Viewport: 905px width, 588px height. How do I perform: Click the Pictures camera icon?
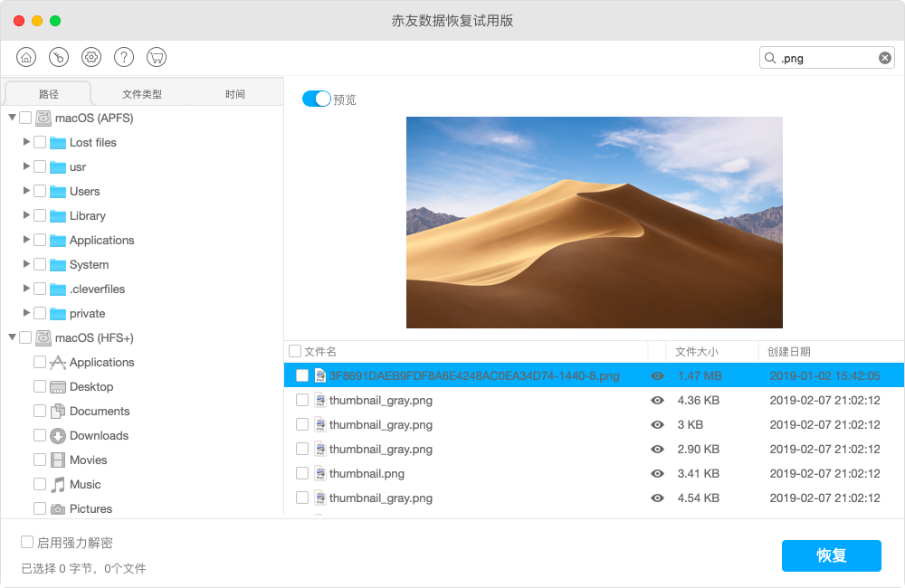tap(58, 509)
